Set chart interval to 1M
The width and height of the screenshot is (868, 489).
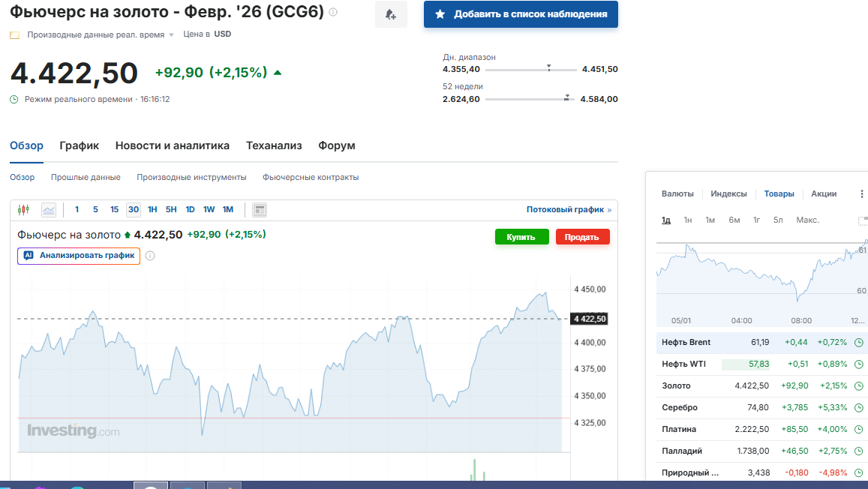tap(228, 210)
